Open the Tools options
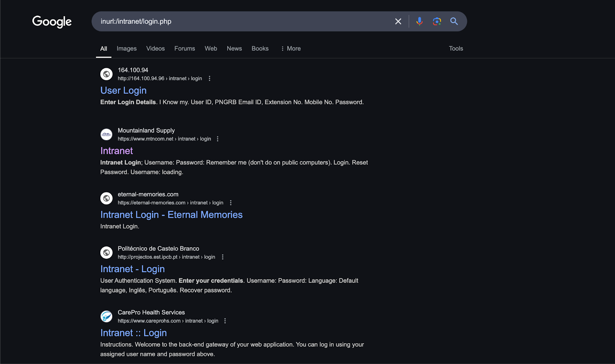This screenshot has height=364, width=615. pyautogui.click(x=456, y=48)
